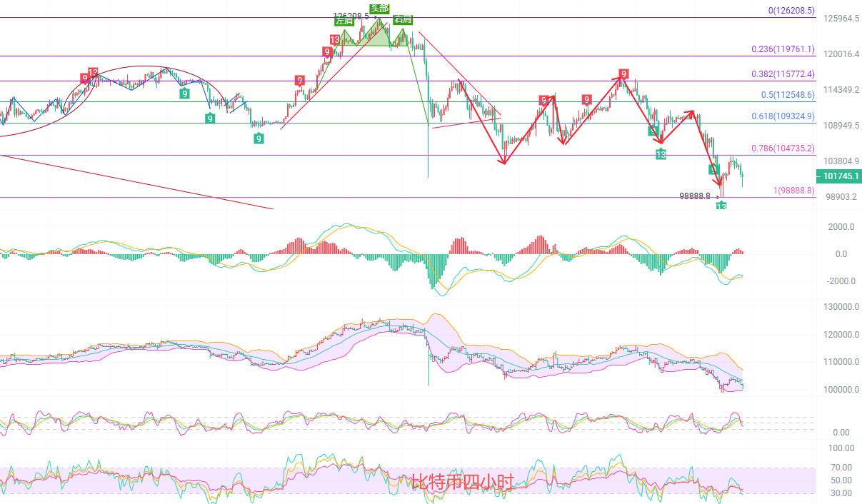Click the pink 1(98888.8) Fibonacci label

(793, 191)
